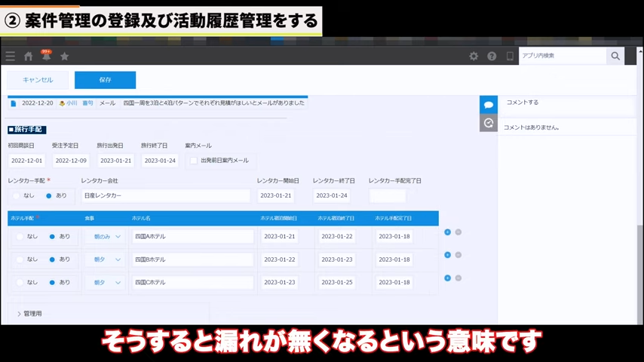The height and width of the screenshot is (362, 644).
Task: Click the 四国Bホテル name field
Action: point(192,259)
